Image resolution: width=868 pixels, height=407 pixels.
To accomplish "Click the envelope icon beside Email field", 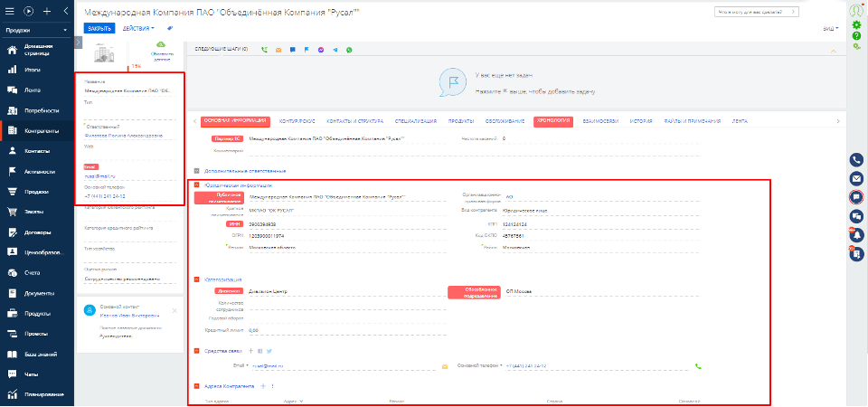I will click(444, 366).
